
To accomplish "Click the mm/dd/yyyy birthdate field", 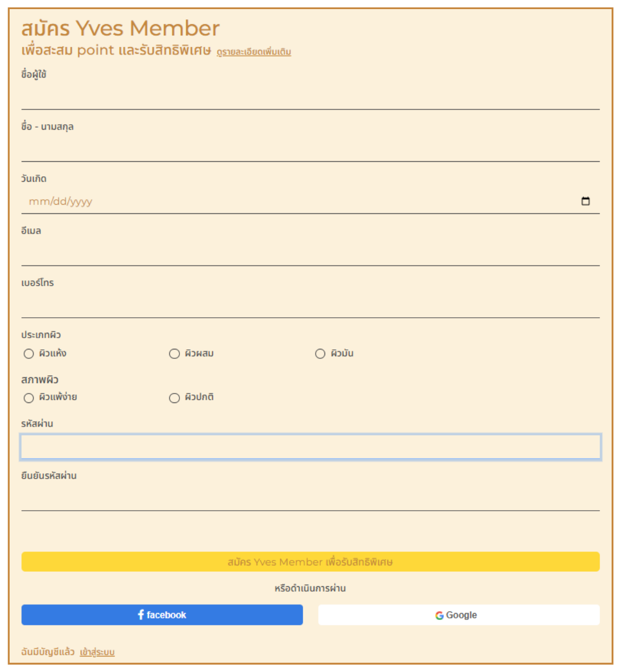I will [x=311, y=201].
